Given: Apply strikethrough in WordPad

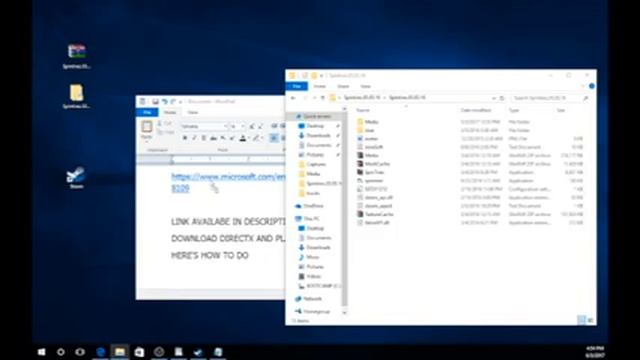Looking at the screenshot, I should tap(213, 138).
